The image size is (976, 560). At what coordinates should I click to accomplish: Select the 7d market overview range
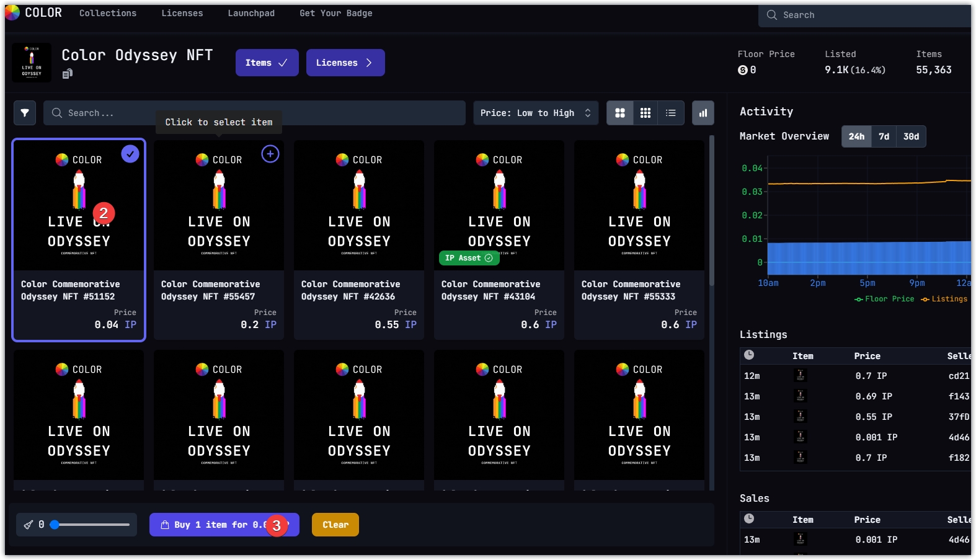click(884, 136)
